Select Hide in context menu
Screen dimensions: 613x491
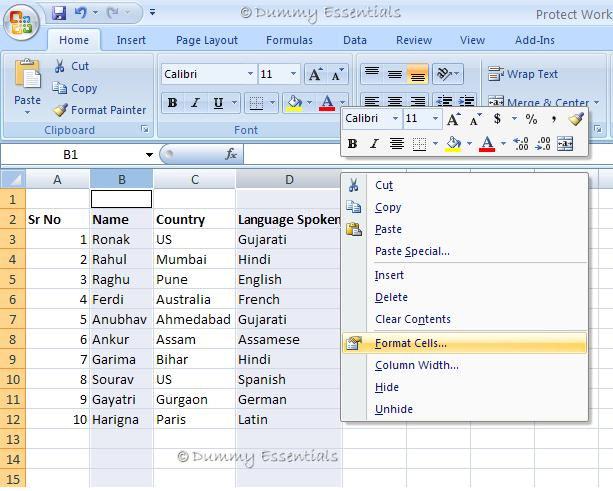464,387
